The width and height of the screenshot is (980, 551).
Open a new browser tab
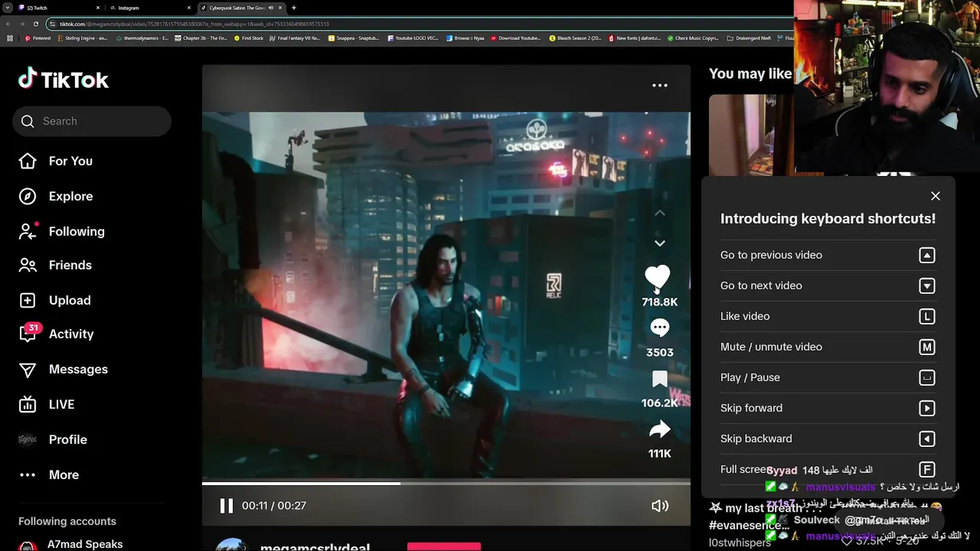pyautogui.click(x=294, y=8)
